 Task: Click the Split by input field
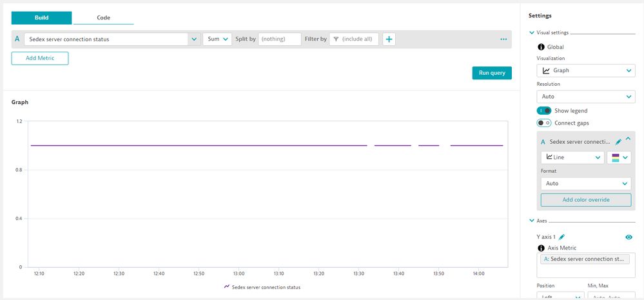pyautogui.click(x=280, y=39)
